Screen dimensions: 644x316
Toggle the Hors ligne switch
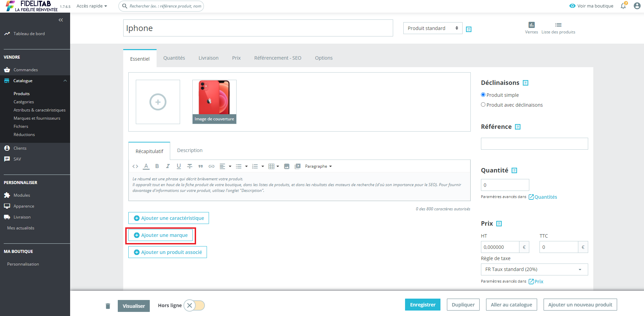[x=194, y=305]
